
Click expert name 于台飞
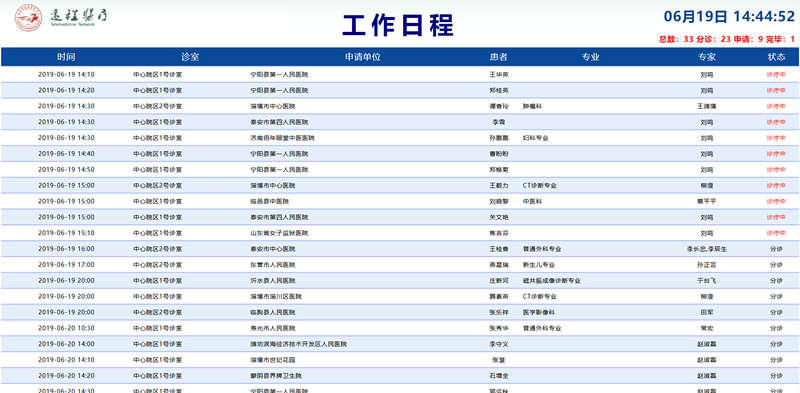[x=707, y=281]
